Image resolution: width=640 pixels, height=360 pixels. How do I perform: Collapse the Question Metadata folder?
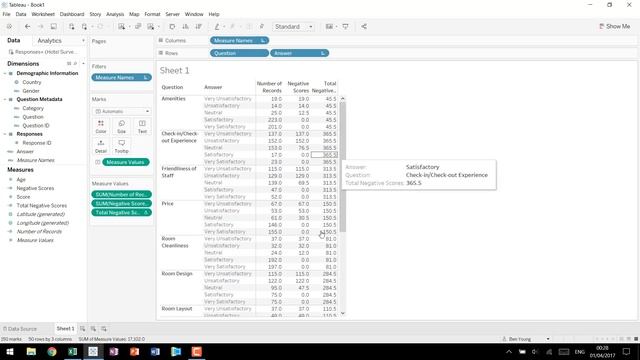[5, 100]
